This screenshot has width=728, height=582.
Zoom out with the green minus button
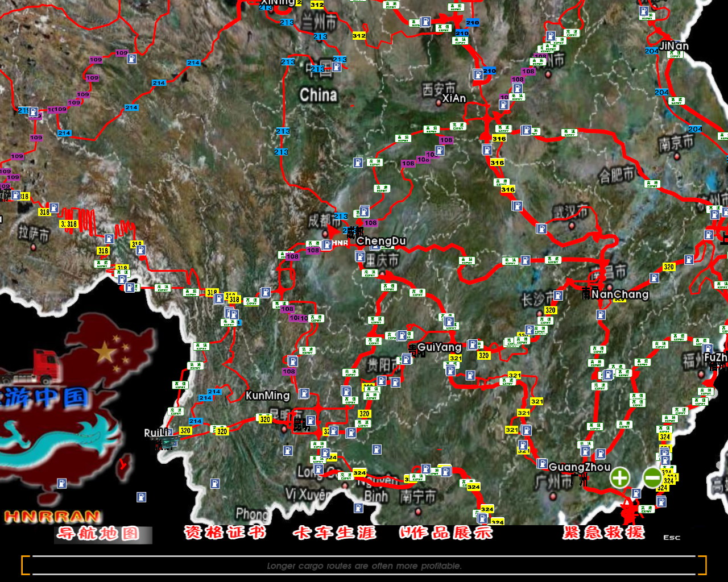tap(652, 477)
